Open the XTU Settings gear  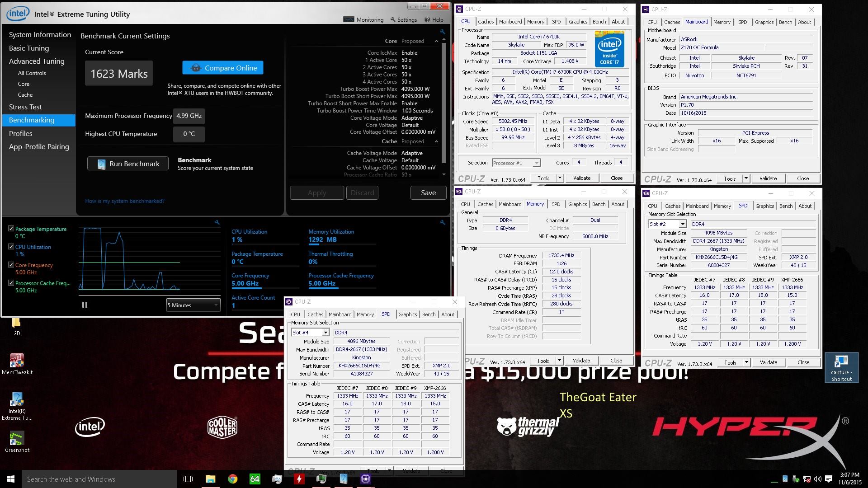(404, 19)
